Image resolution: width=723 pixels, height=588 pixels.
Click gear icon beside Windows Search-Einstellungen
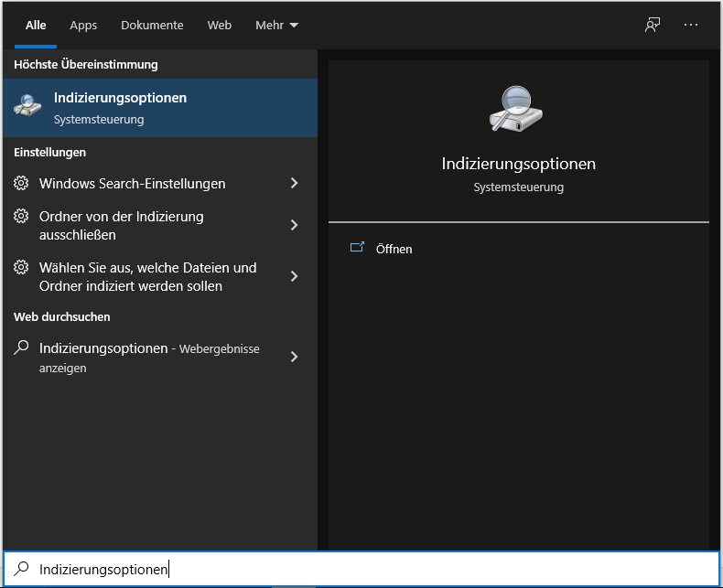[x=21, y=183]
